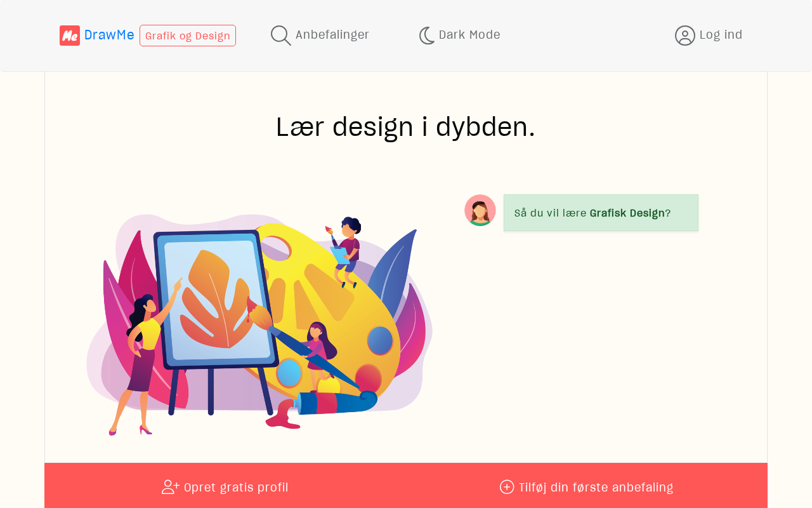Screen dimensions: 812x508
Task: Click the magnifying glass search icon
Action: pyautogui.click(x=281, y=36)
